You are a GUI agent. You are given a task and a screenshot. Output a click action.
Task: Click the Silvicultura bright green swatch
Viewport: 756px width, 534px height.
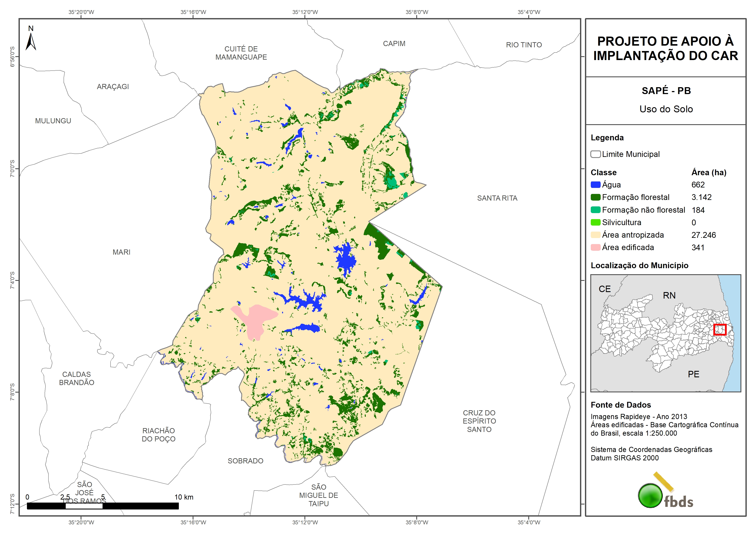[595, 222]
